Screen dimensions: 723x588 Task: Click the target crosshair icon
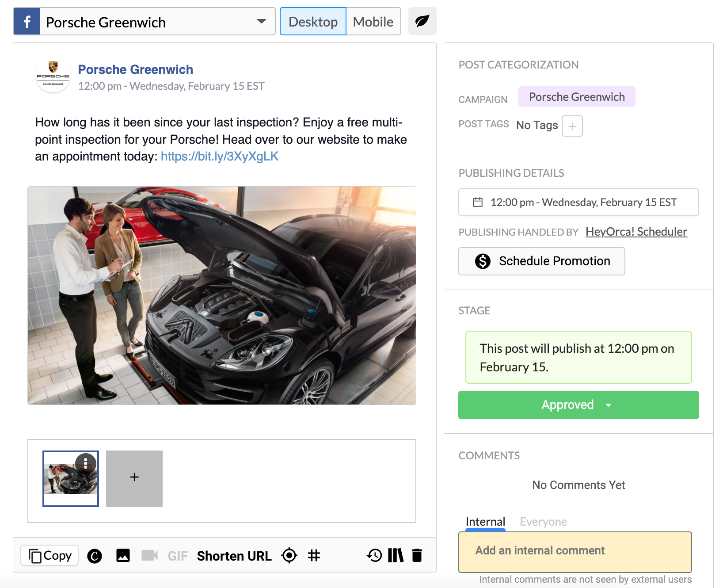click(289, 555)
